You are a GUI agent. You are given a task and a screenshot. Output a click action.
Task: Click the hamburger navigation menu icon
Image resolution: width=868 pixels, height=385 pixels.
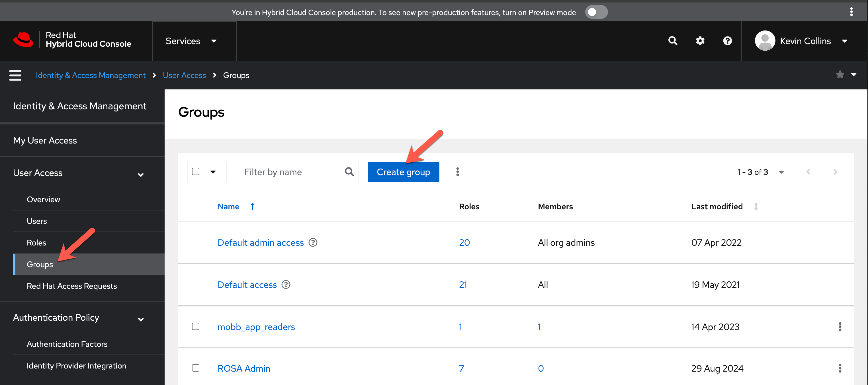coord(15,75)
